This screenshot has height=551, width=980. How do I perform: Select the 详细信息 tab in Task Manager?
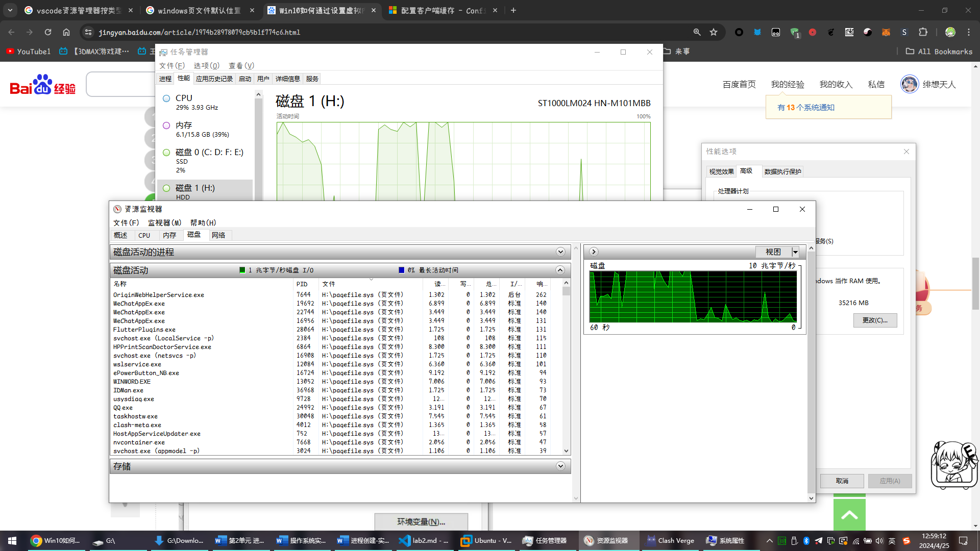pyautogui.click(x=287, y=79)
